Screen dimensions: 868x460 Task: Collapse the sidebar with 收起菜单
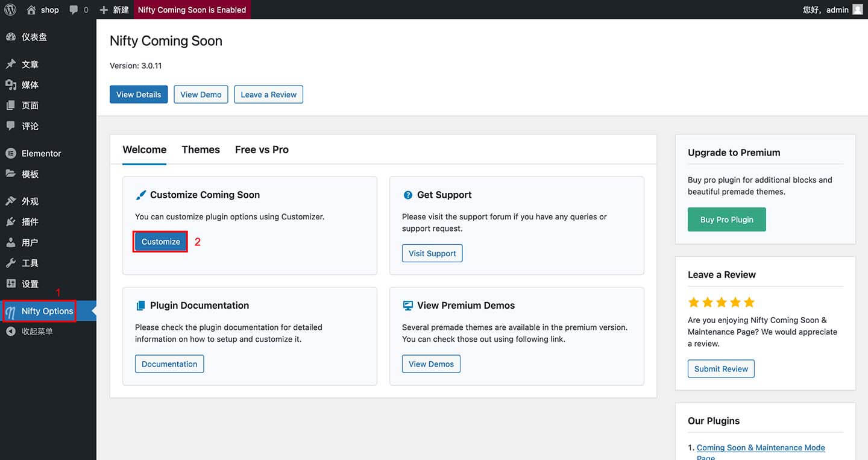pyautogui.click(x=48, y=332)
